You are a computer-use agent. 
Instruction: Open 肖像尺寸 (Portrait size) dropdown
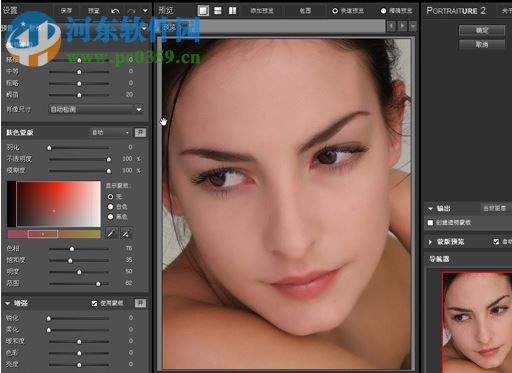coord(96,109)
